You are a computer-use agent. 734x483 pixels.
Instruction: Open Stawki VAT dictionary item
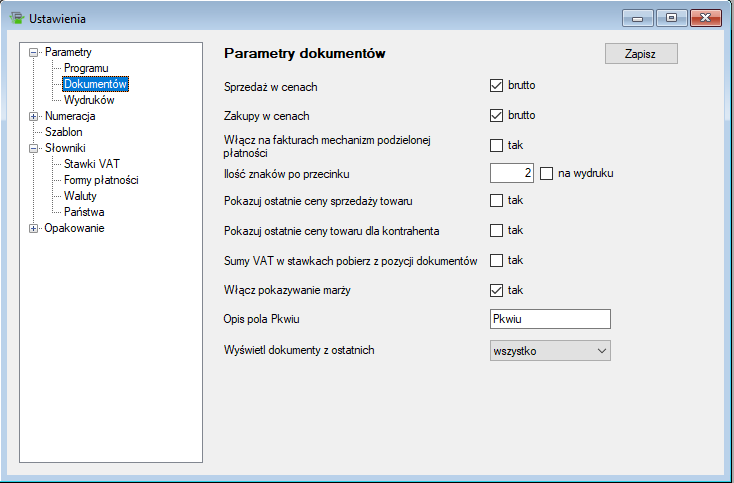(x=92, y=164)
